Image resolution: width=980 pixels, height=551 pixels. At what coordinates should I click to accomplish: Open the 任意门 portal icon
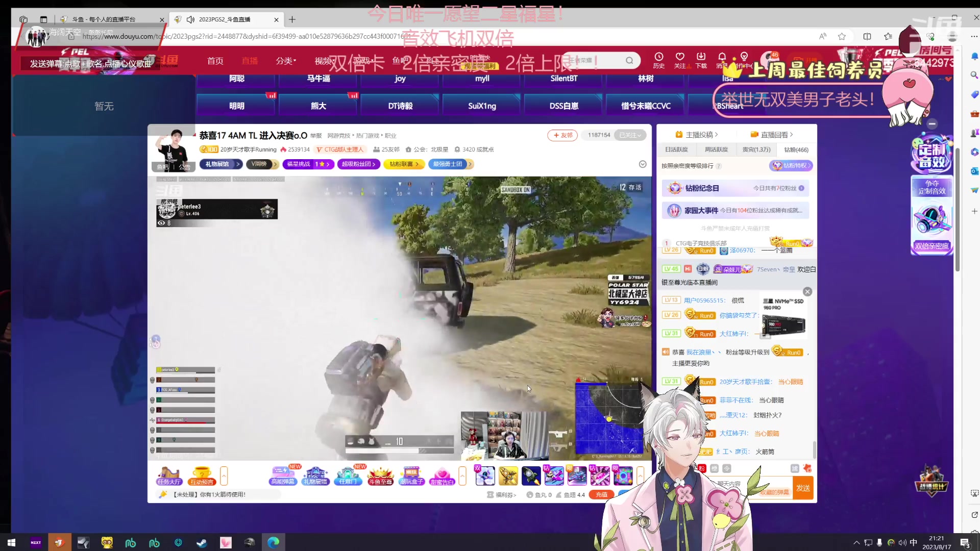click(x=348, y=475)
